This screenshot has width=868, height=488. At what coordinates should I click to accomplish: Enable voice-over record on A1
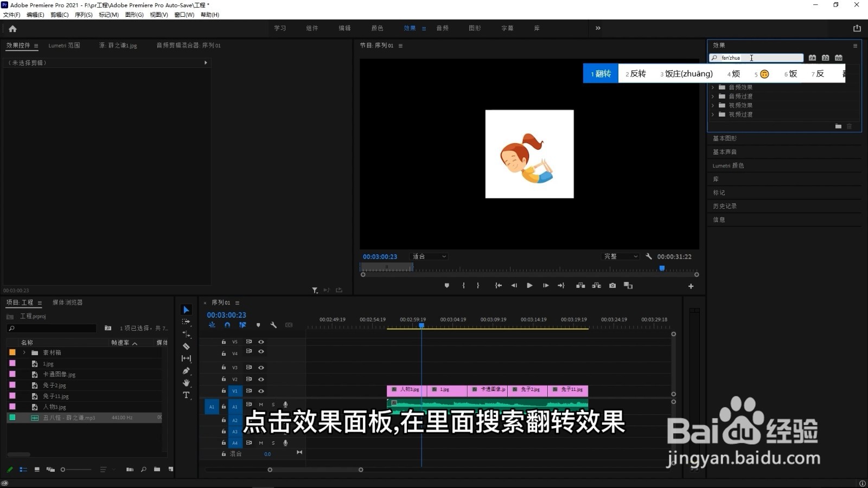[285, 404]
